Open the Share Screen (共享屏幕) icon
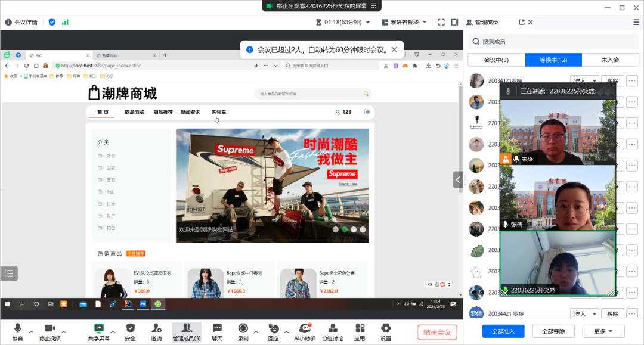Viewport: 644px width, 345px height. point(99,328)
